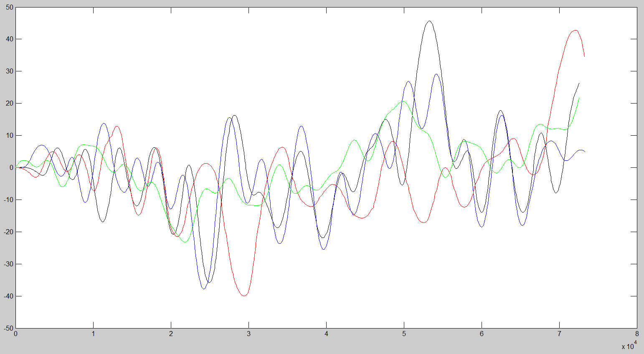644x354 pixels.
Task: Select the y-axis tick label 20
Action: (x=10, y=104)
